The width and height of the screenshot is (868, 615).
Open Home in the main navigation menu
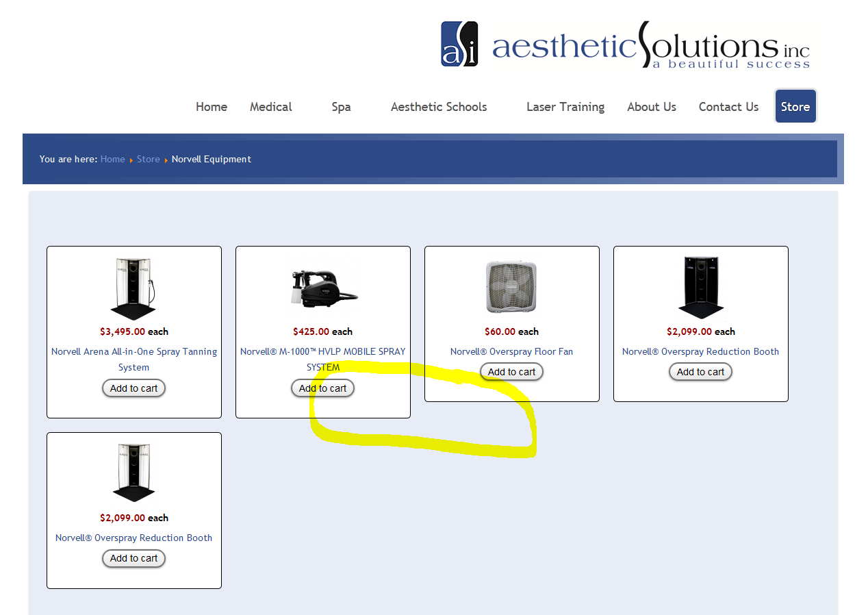tap(212, 107)
